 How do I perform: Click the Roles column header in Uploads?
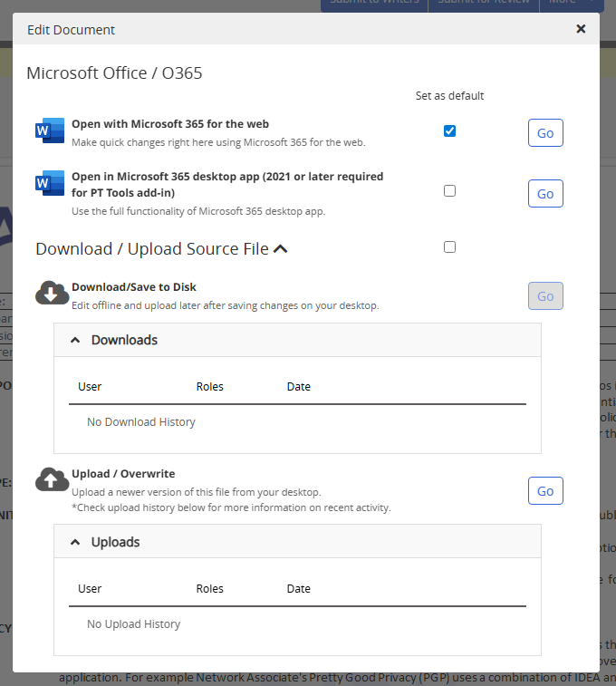pos(209,589)
